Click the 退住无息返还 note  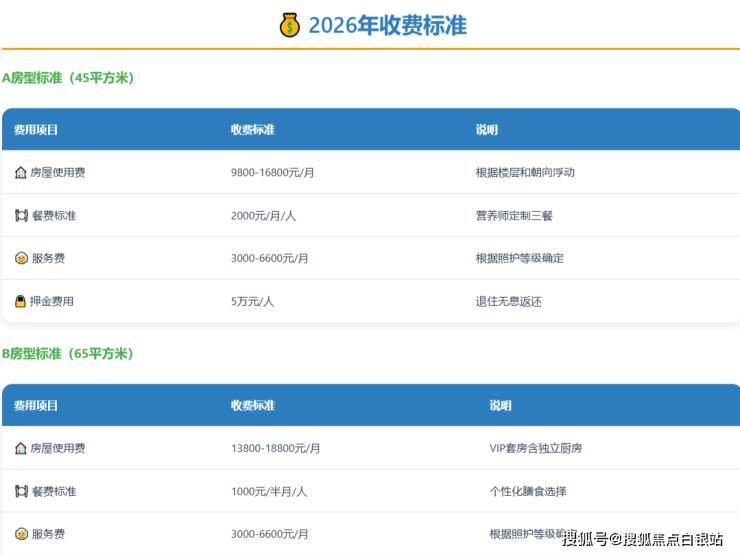click(x=509, y=301)
